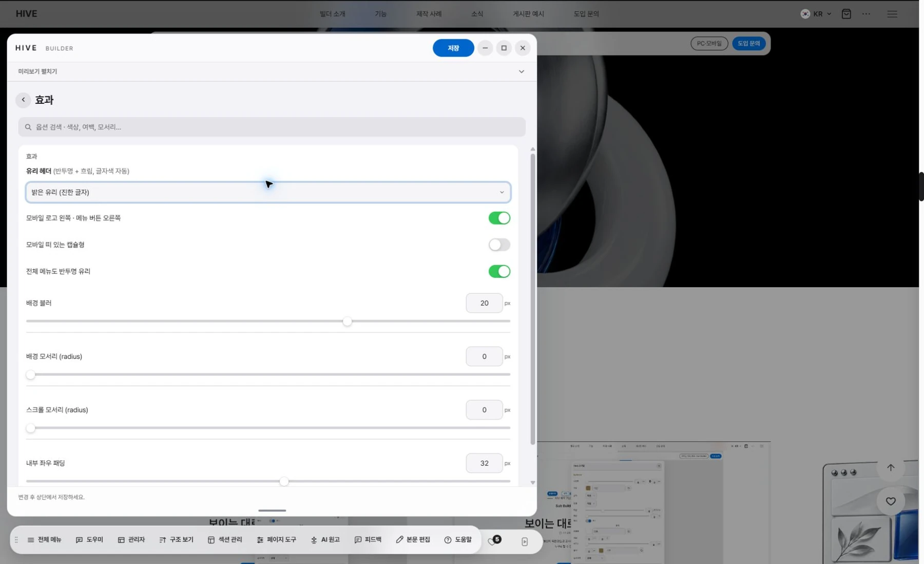Disable the 전체 메뉴도 반투명 유리 switch
The image size is (924, 564).
pyautogui.click(x=499, y=272)
